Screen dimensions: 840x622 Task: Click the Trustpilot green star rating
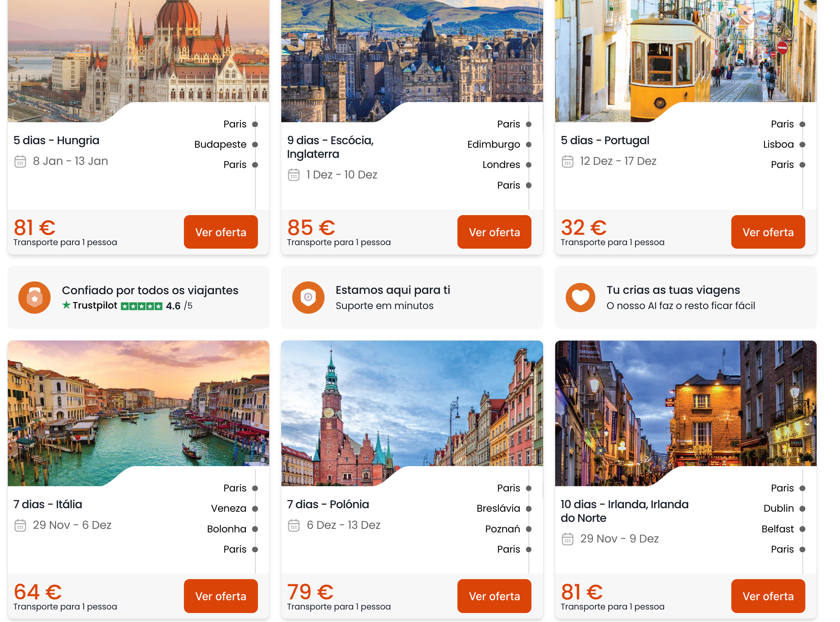click(141, 306)
